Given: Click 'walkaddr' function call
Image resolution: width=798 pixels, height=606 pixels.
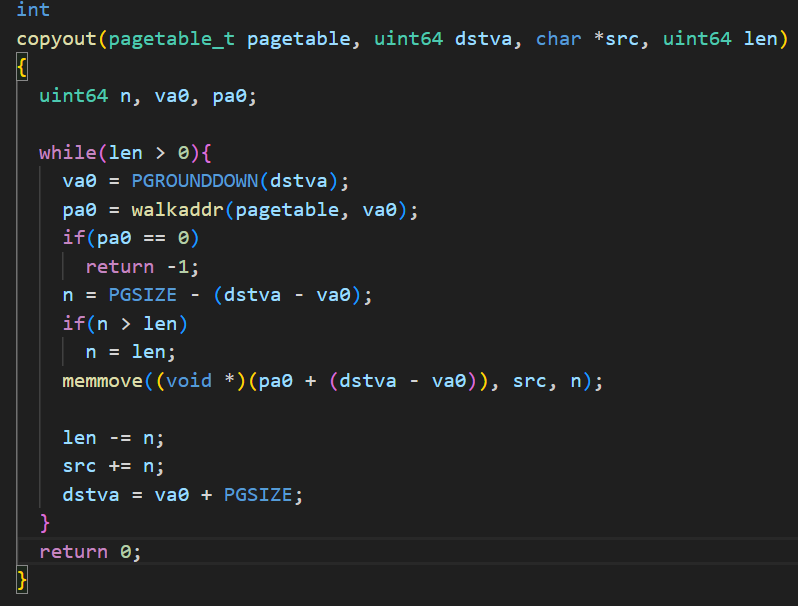Looking at the screenshot, I should pyautogui.click(x=178, y=210).
